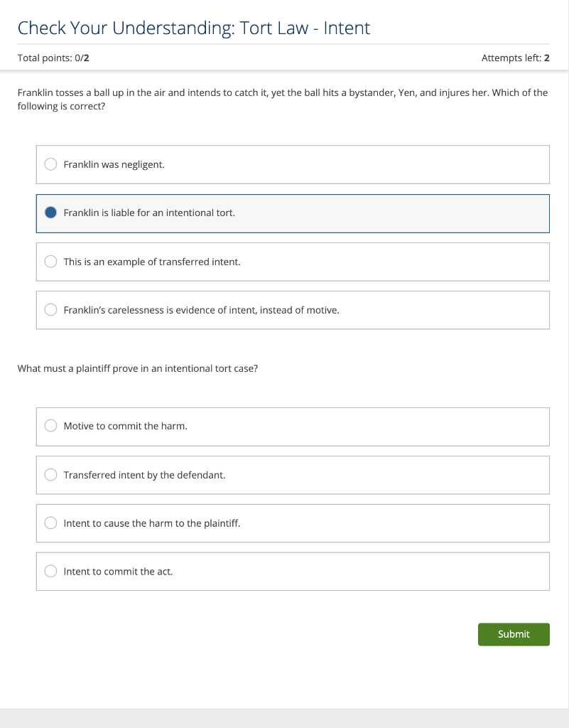Viewport: 569px width, 728px height.
Task: Choose "This is an example of transferred intent."
Action: pos(50,261)
